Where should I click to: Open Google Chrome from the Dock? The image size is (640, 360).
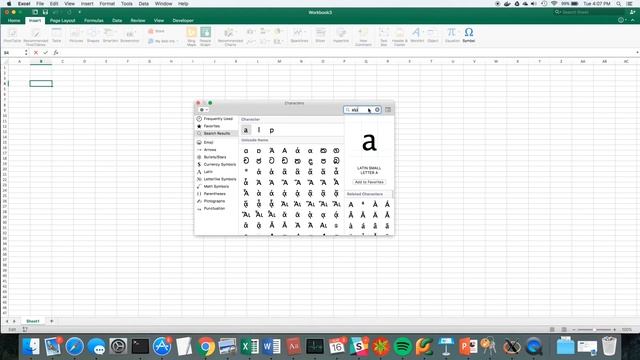click(206, 347)
